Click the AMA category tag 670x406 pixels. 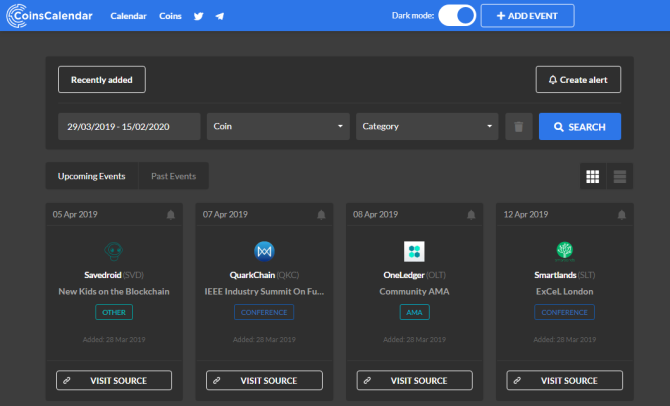pyautogui.click(x=414, y=312)
